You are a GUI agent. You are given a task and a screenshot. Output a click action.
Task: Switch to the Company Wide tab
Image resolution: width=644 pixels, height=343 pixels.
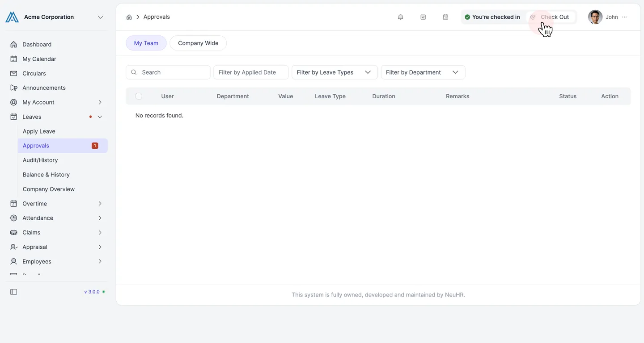[x=198, y=43]
